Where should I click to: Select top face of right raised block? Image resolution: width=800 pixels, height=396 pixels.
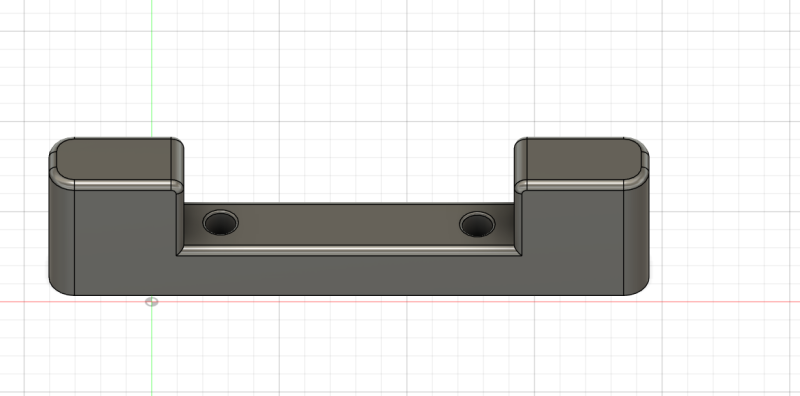click(x=581, y=158)
